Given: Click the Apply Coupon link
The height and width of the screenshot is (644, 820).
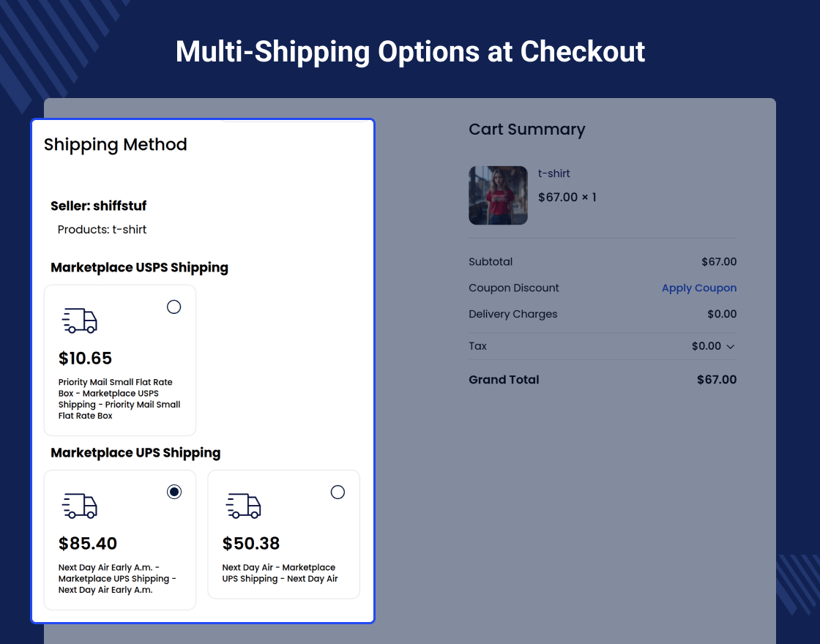Looking at the screenshot, I should tap(698, 288).
